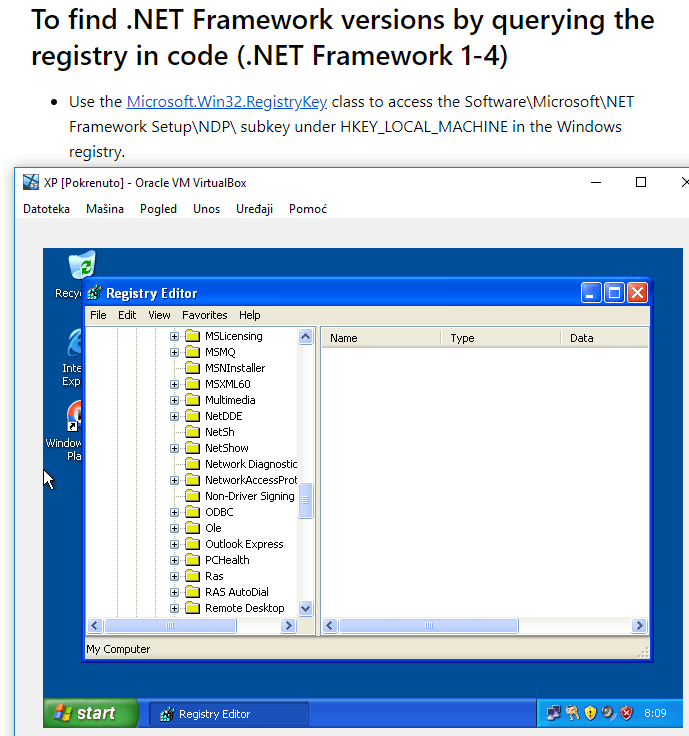The height and width of the screenshot is (736, 689).
Task: Select the NetworkAccessProt key name
Action: [251, 480]
